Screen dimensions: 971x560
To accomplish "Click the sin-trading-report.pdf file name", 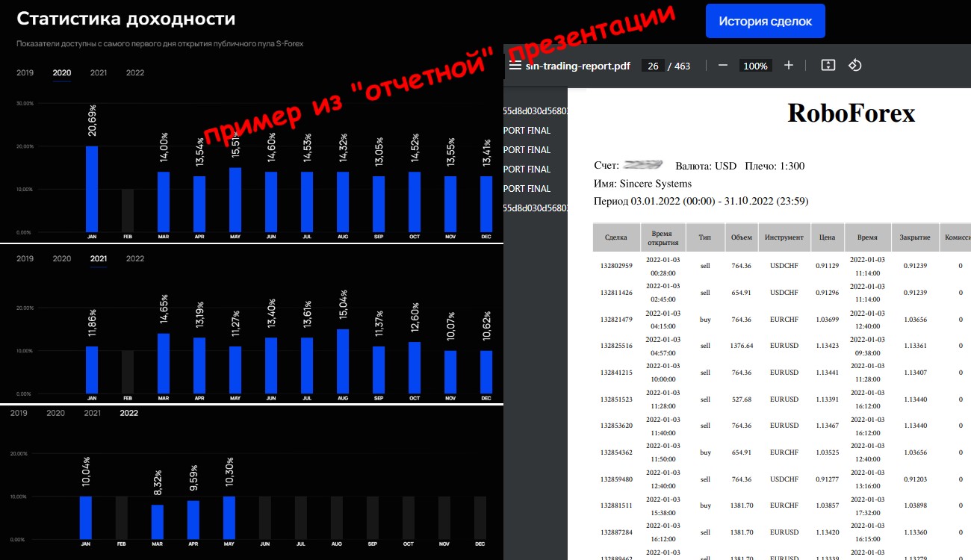I will 578,66.
